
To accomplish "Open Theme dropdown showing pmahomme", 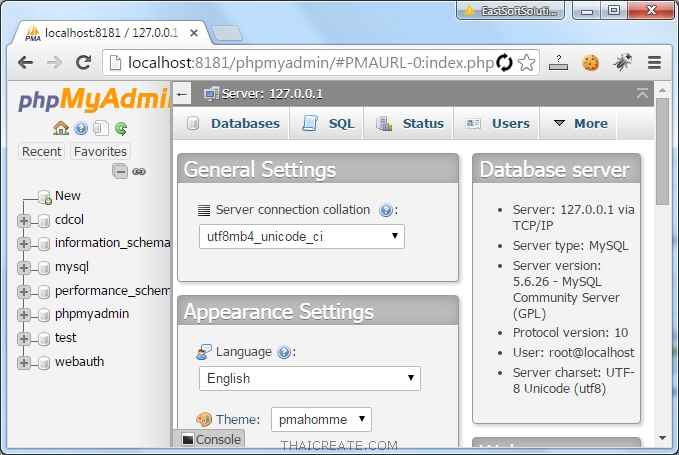I will click(x=321, y=419).
